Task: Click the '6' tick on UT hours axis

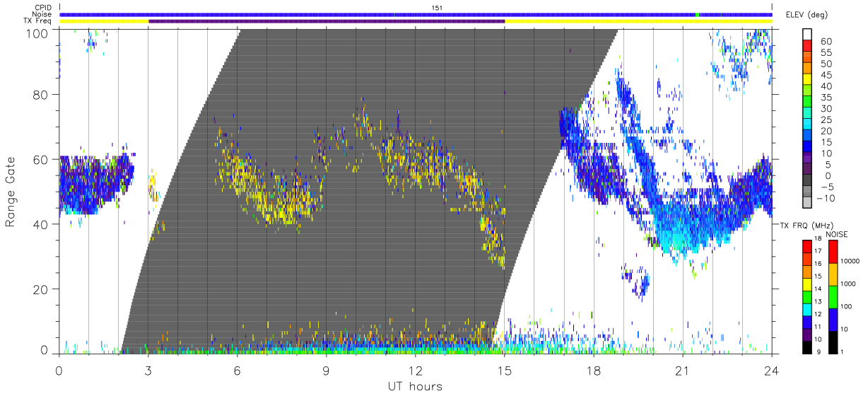Action: [x=237, y=369]
